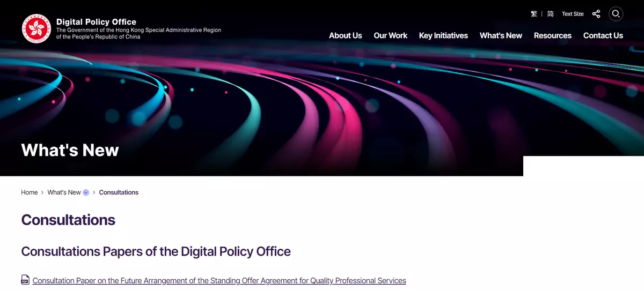
Task: Click the Consultations Papers section heading
Action: click(x=156, y=251)
